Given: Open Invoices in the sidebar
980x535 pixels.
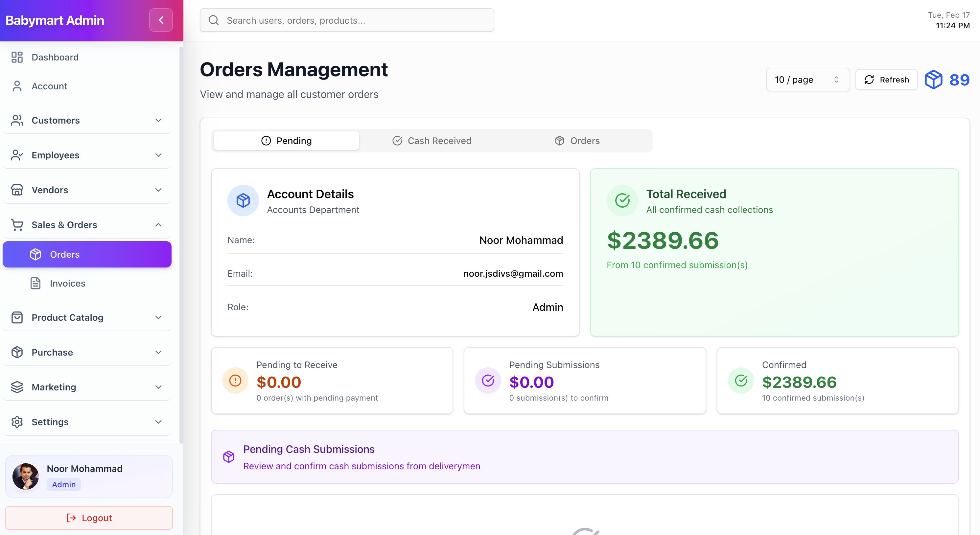Looking at the screenshot, I should [67, 284].
